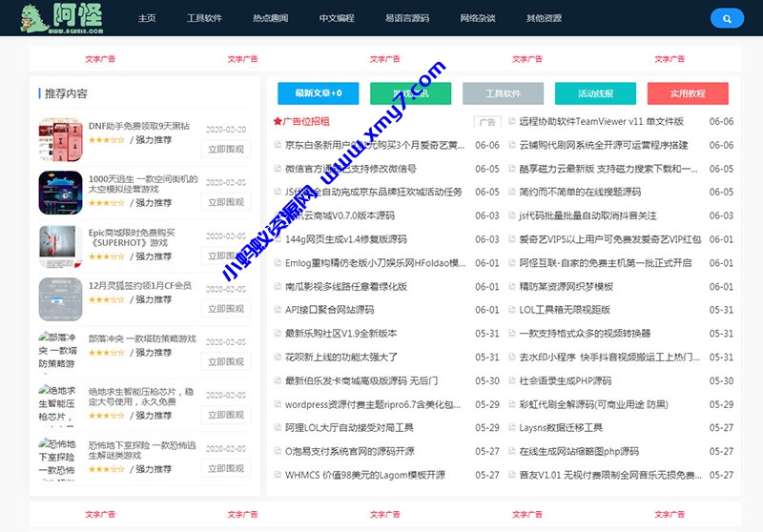Open 其他资源 navigation item
This screenshot has height=532, width=763.
(x=544, y=18)
